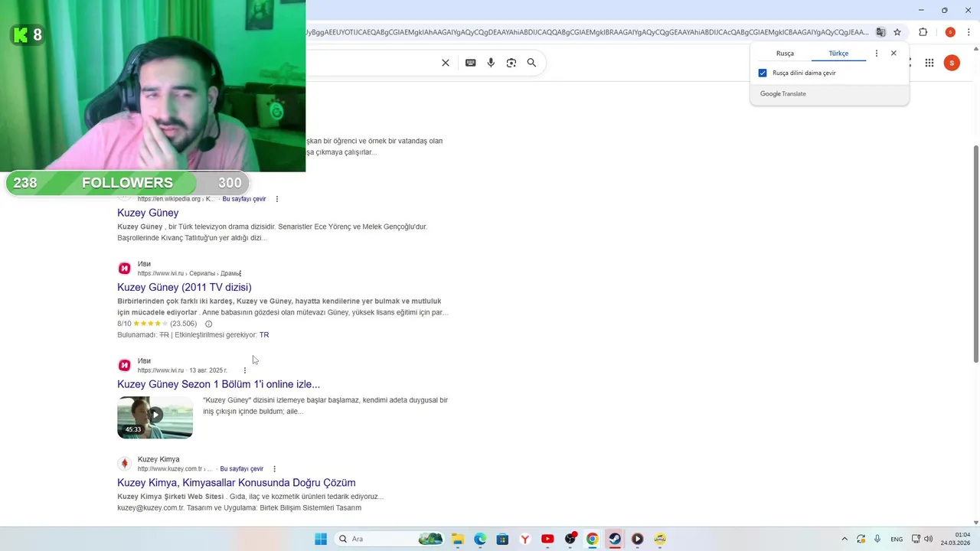
Task: Open the 'Kuzey Güney' Wikipedia result link
Action: click(x=148, y=213)
